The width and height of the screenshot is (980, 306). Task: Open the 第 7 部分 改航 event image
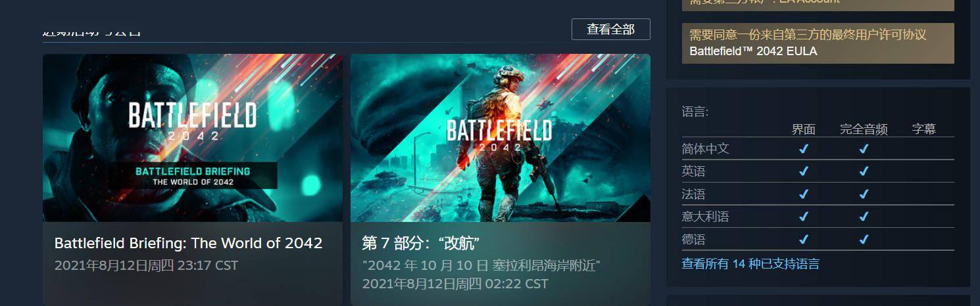point(501,138)
